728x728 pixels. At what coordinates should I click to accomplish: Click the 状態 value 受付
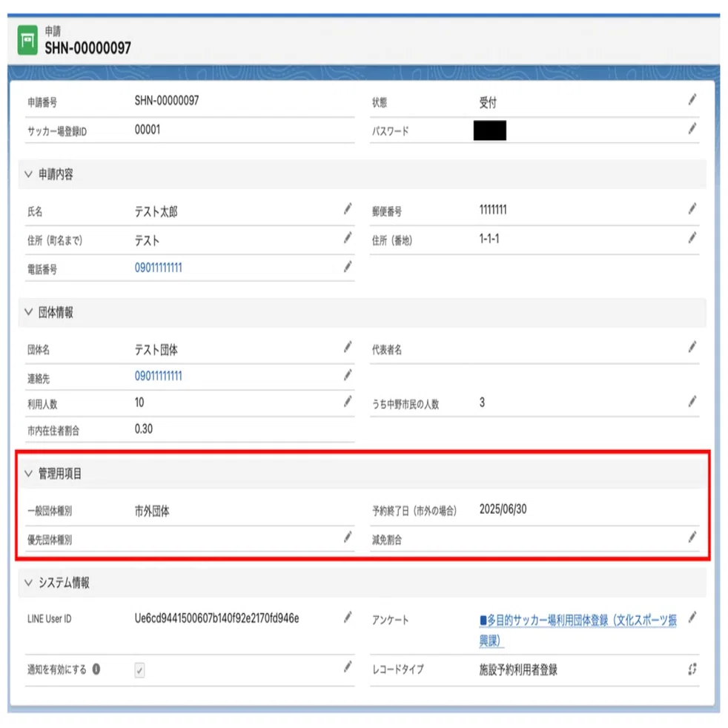point(488,102)
